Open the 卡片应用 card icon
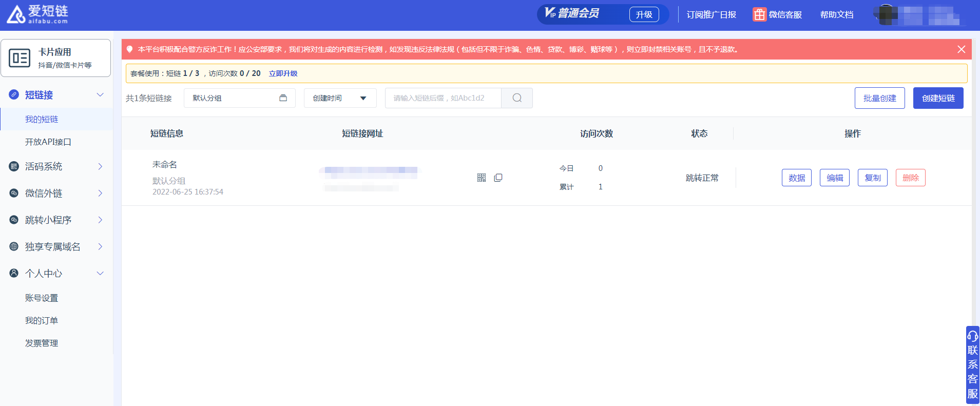 click(x=20, y=58)
